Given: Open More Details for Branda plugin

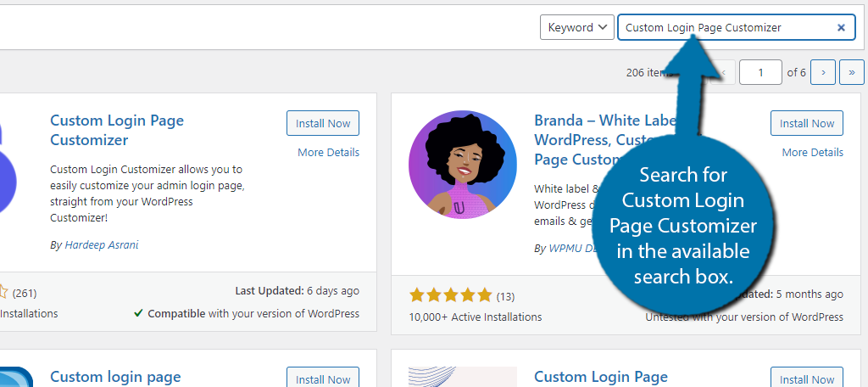Looking at the screenshot, I should [x=813, y=152].
